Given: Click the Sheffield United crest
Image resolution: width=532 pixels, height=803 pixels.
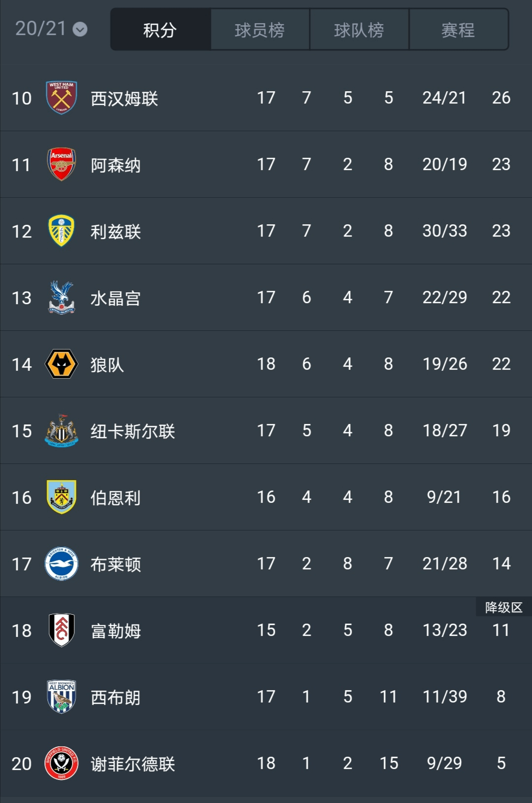Looking at the screenshot, I should tap(62, 763).
